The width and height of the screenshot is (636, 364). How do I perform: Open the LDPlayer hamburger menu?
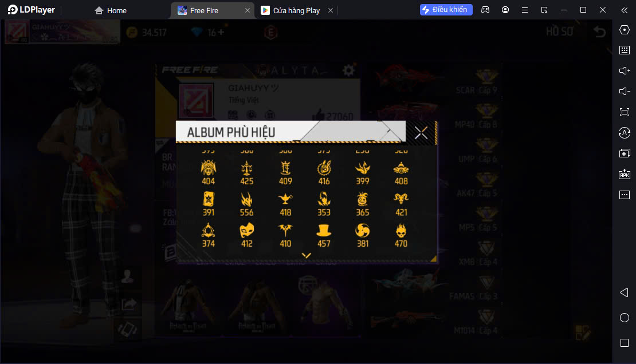coord(524,10)
